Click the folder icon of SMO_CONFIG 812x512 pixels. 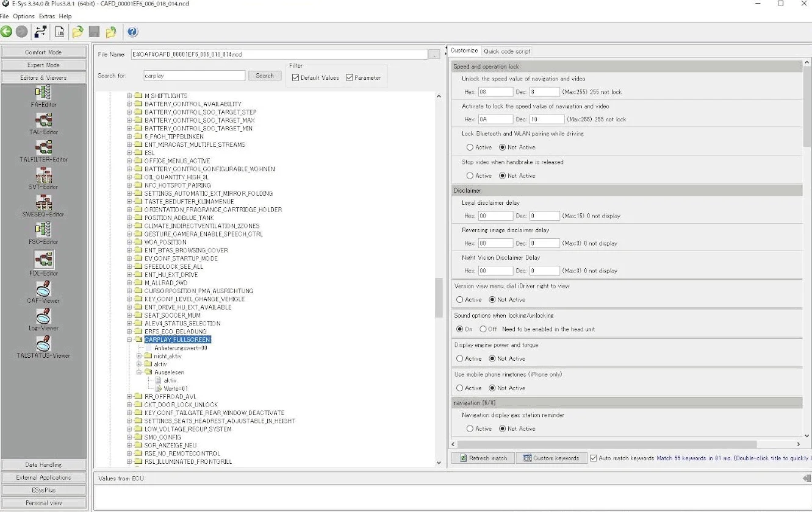pos(138,437)
